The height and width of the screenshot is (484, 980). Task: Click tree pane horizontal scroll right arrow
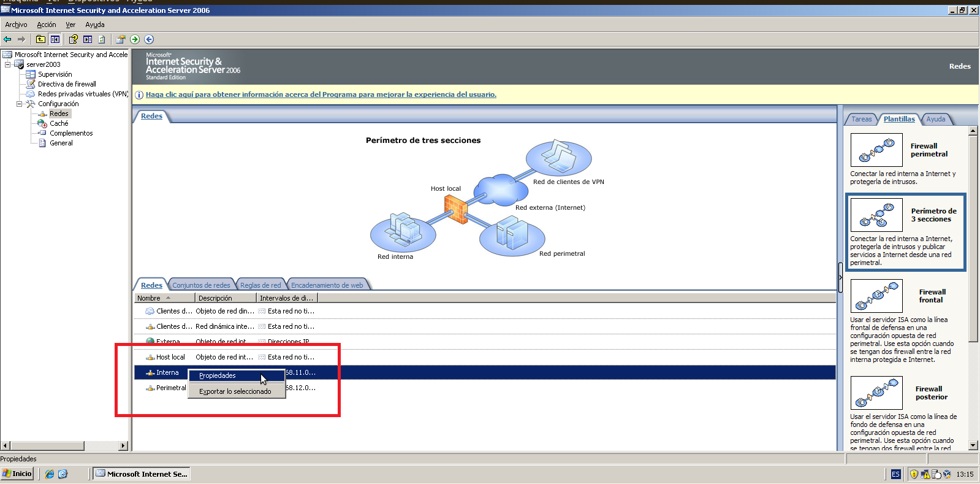(x=123, y=446)
